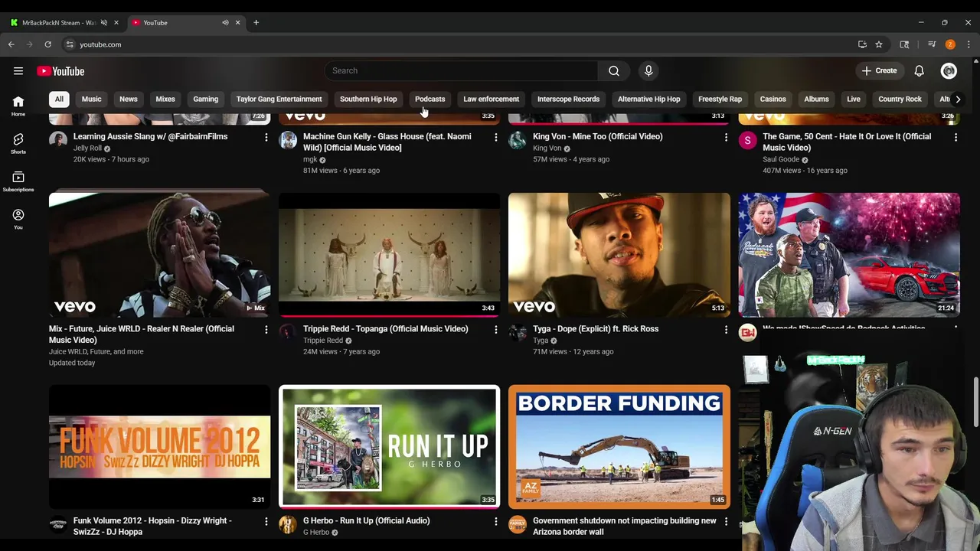Image resolution: width=980 pixels, height=551 pixels.
Task: Open Subscriptions in sidebar
Action: click(18, 181)
